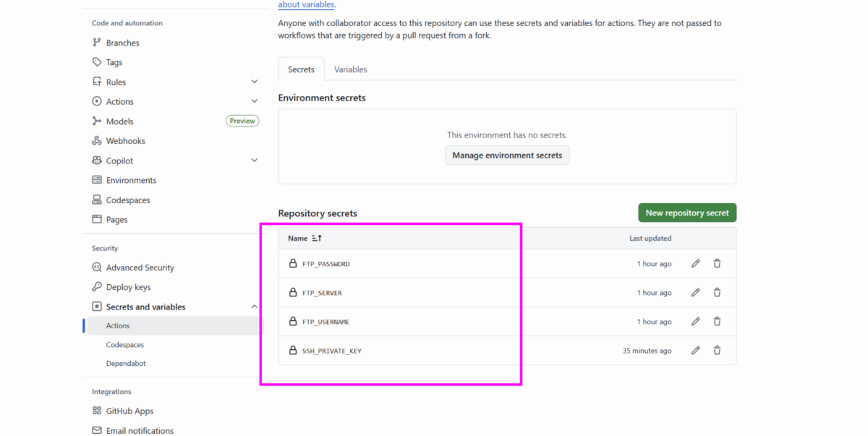The image size is (868, 436).
Task: Go to Deploy keys settings
Action: [128, 287]
